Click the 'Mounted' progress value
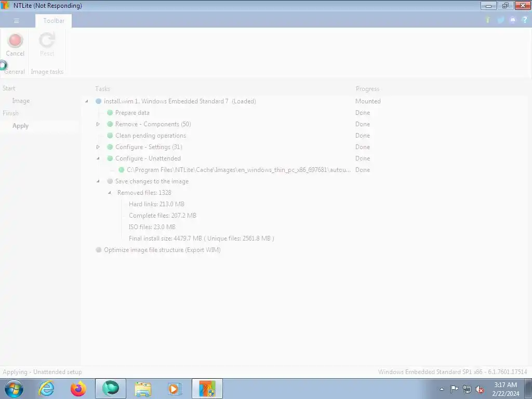Viewport: 532px width, 399px height. point(368,101)
